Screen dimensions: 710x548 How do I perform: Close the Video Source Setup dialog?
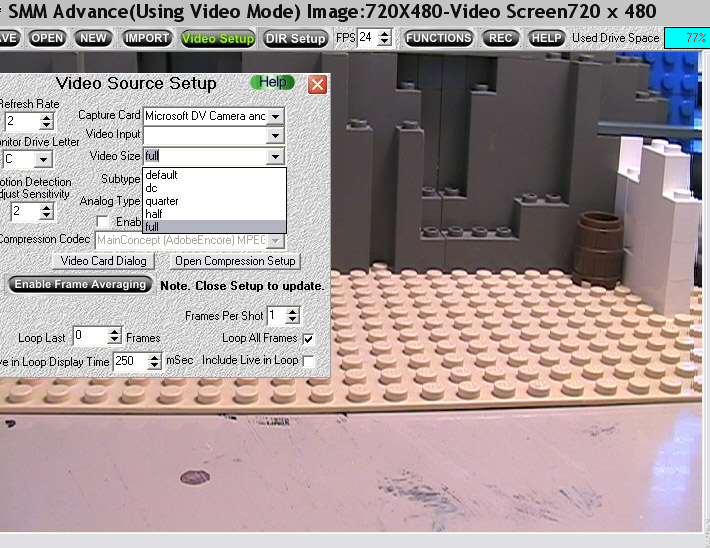[x=317, y=84]
